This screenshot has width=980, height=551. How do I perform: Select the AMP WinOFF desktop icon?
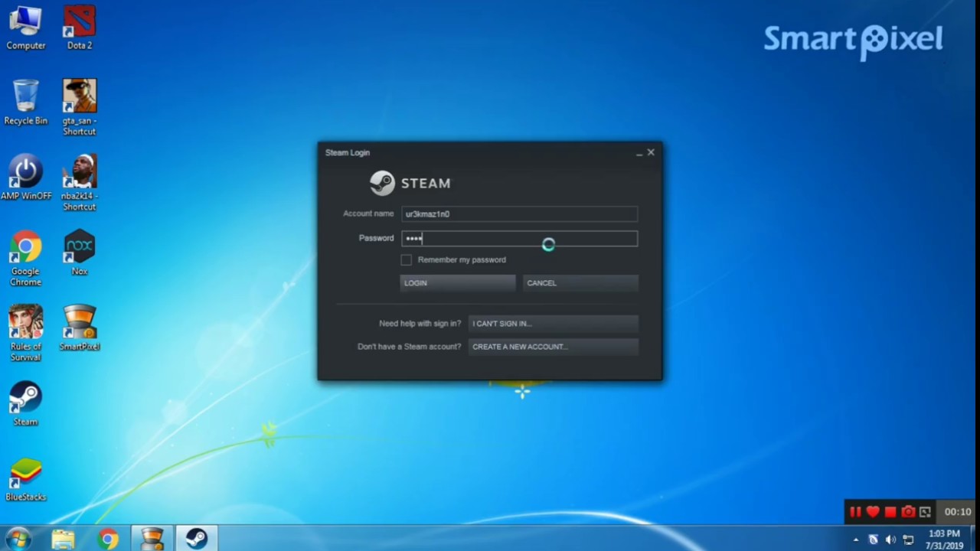point(25,178)
